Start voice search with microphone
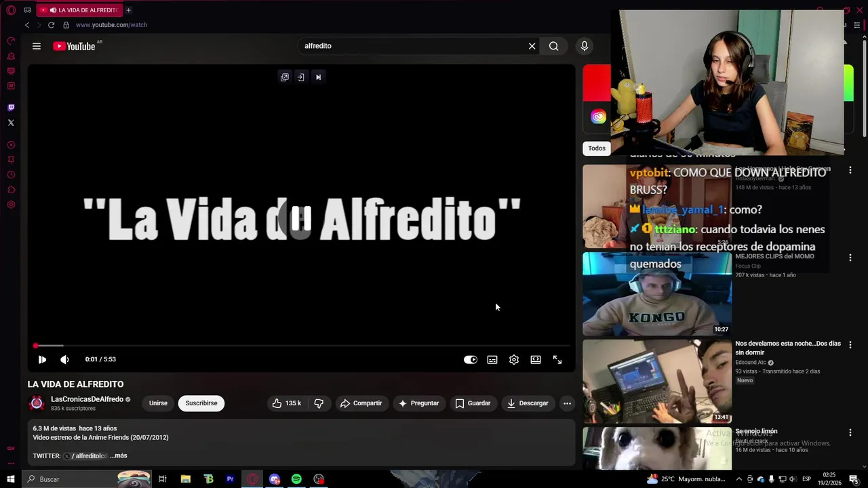 pyautogui.click(x=585, y=46)
